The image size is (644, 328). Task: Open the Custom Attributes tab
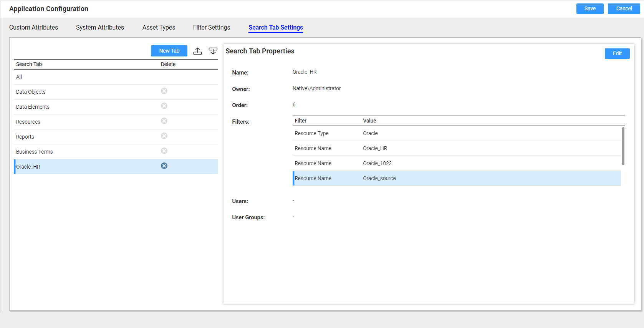[x=33, y=27]
